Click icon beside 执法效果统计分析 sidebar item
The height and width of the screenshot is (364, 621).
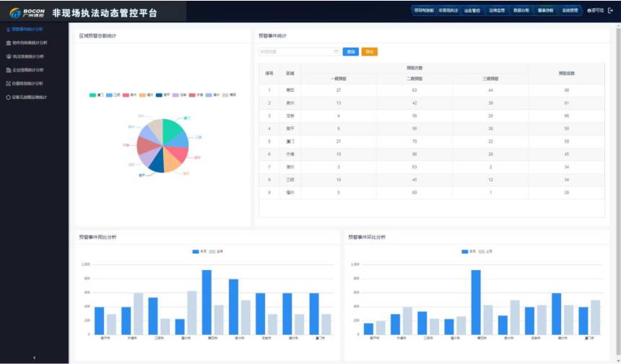8,56
